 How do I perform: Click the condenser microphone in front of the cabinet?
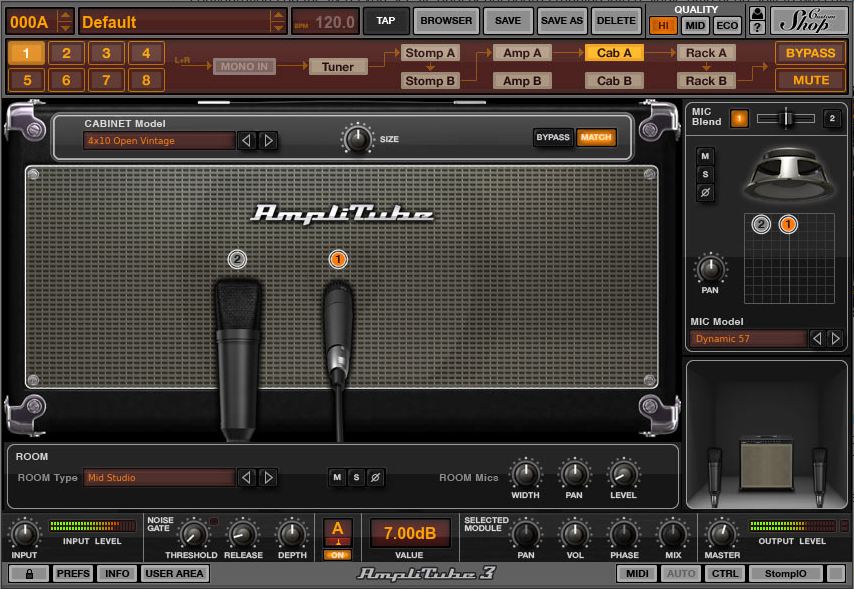pyautogui.click(x=237, y=360)
